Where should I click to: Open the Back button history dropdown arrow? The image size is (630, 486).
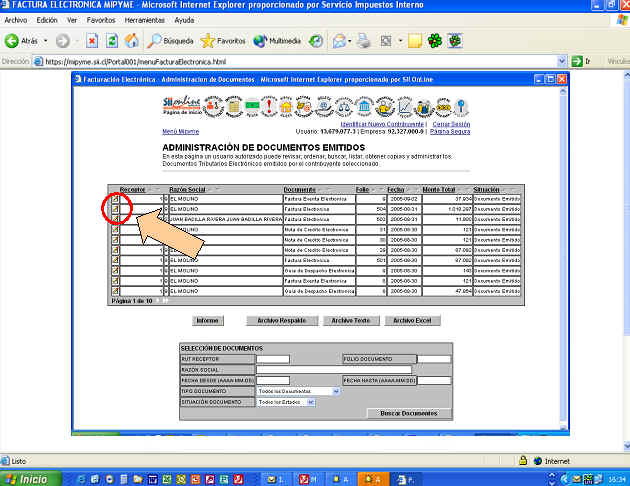pyautogui.click(x=45, y=41)
